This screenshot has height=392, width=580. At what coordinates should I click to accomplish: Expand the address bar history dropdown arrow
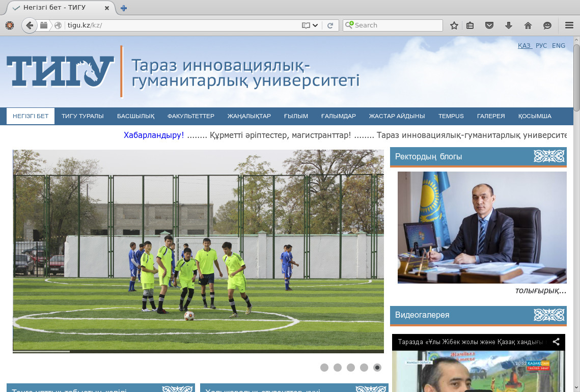[315, 25]
